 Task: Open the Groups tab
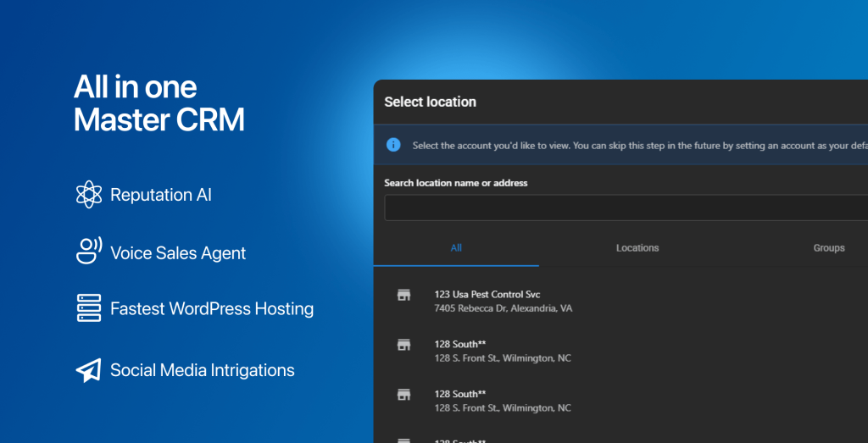pos(829,248)
